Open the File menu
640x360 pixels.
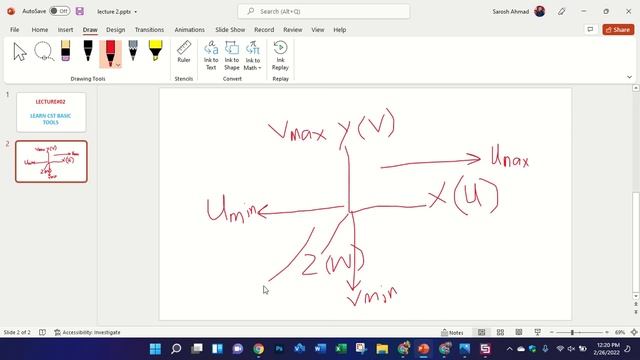click(x=15, y=30)
